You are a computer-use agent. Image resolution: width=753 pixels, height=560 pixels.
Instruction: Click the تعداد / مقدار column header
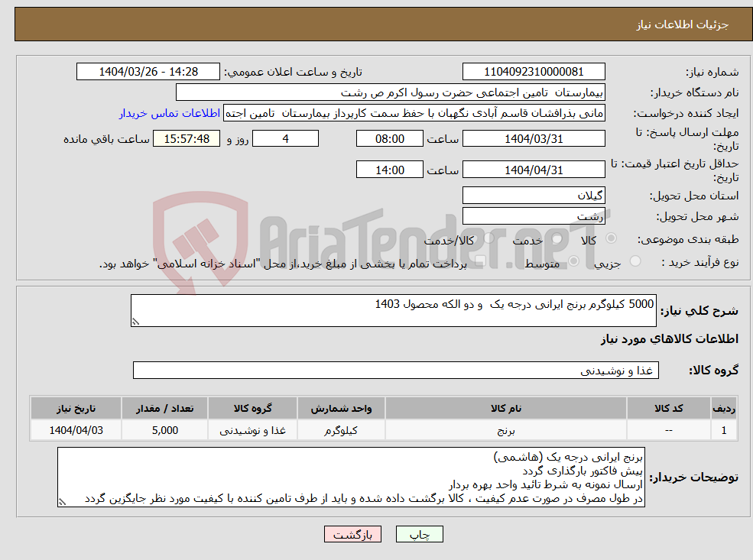[164, 409]
